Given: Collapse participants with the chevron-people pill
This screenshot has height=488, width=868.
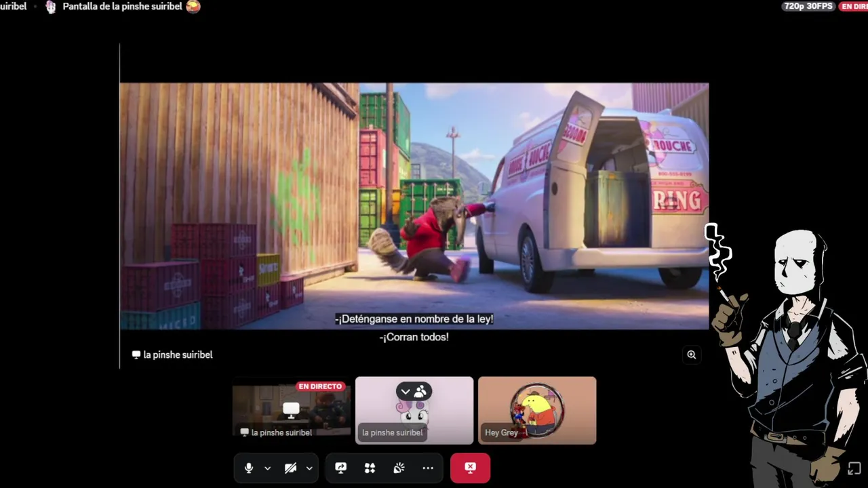Looking at the screenshot, I should point(414,391).
